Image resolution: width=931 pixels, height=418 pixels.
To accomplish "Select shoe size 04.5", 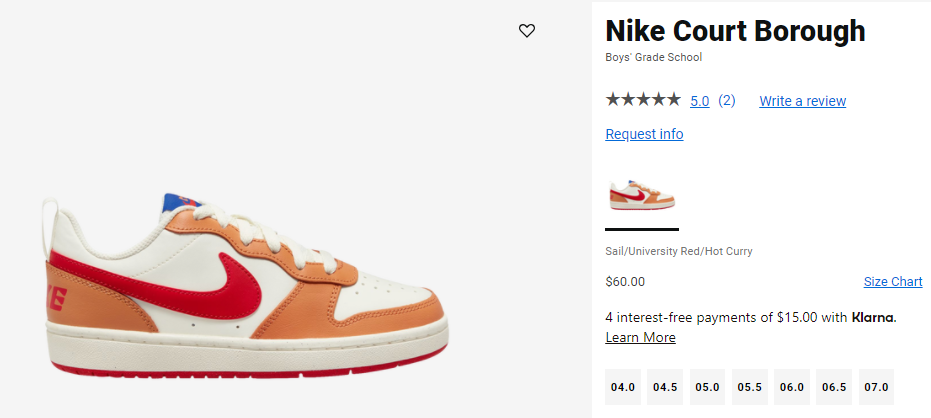I will coord(666,387).
